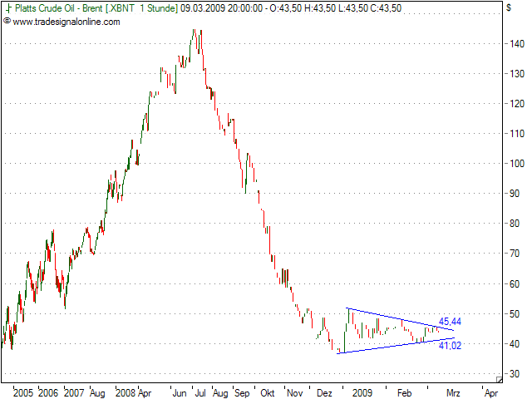The height and width of the screenshot is (399, 532).
Task: Click the first Aug label after 2007
Action: (97, 393)
